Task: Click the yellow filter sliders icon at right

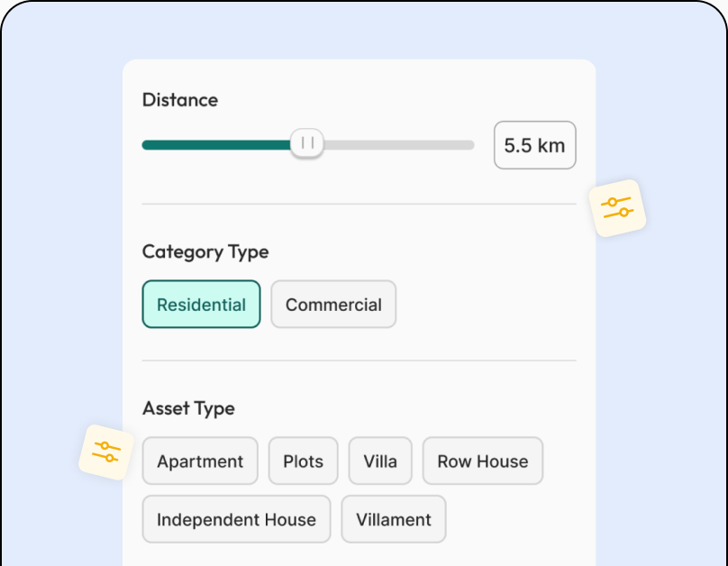Action: 617,208
